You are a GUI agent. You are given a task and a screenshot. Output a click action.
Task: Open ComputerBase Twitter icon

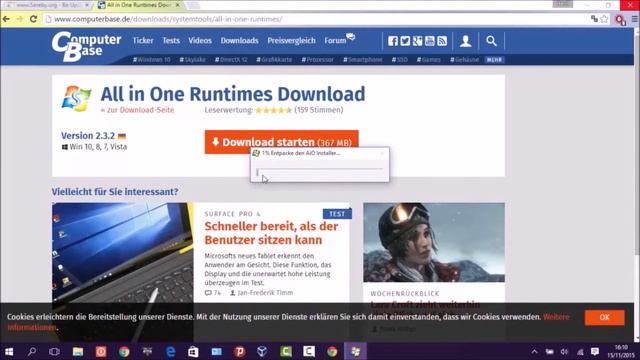405,41
